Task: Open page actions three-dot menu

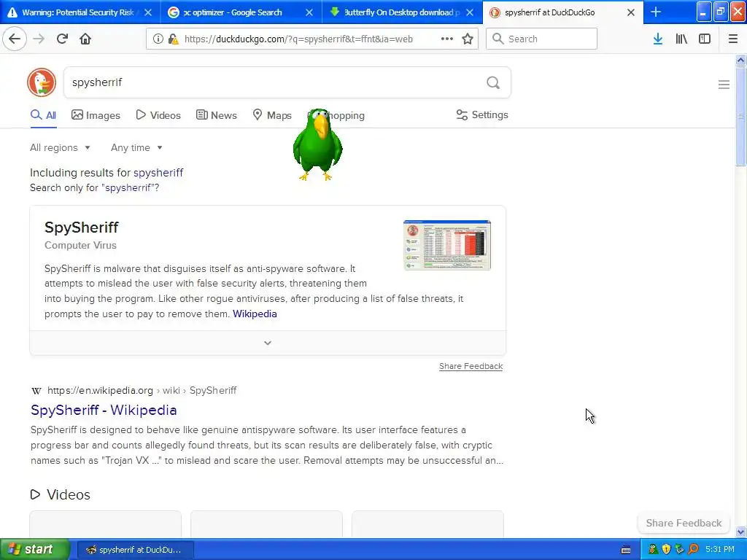Action: [x=447, y=39]
